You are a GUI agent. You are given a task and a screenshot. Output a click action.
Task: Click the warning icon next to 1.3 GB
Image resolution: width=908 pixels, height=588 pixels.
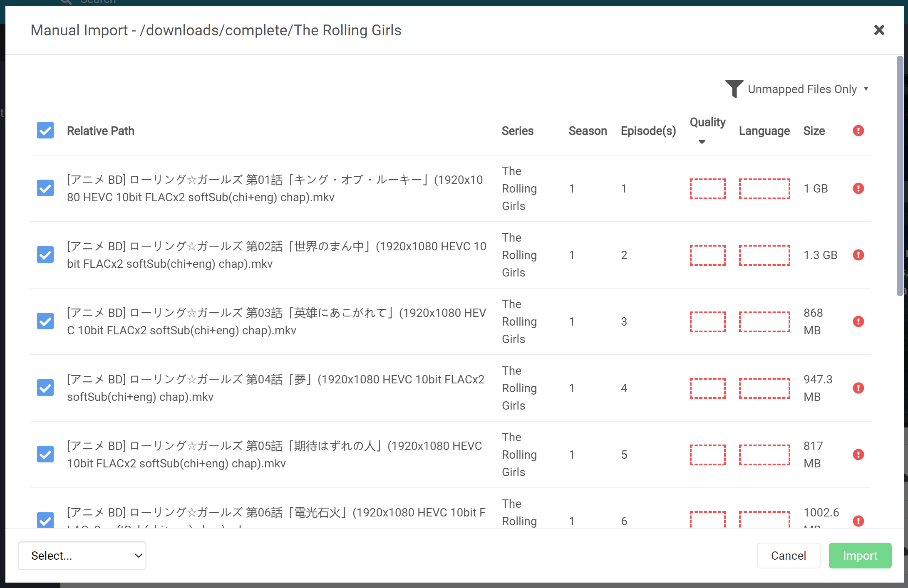tap(858, 255)
